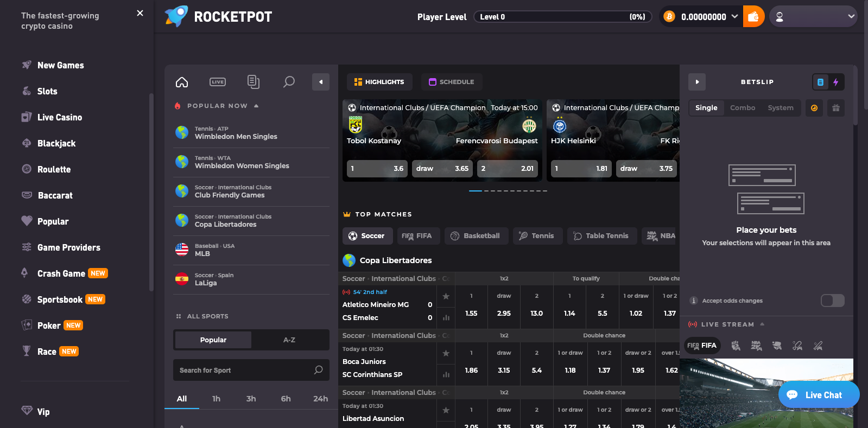Pick Atletico Mineiro win odds 1.55

click(471, 307)
